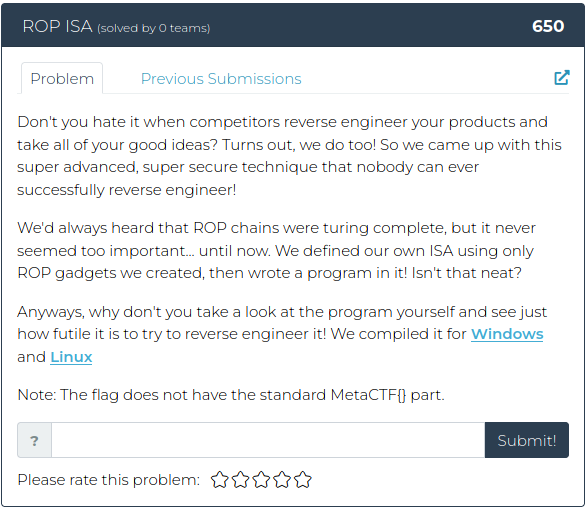Screen dimensions: 588x510
Task: Click the ROP ISA challenge title
Action: click(57, 27)
